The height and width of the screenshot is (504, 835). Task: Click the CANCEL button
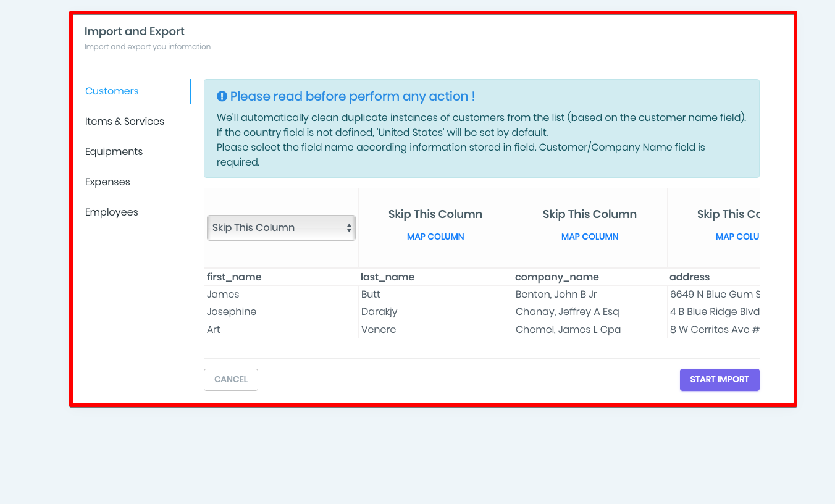pos(231,380)
